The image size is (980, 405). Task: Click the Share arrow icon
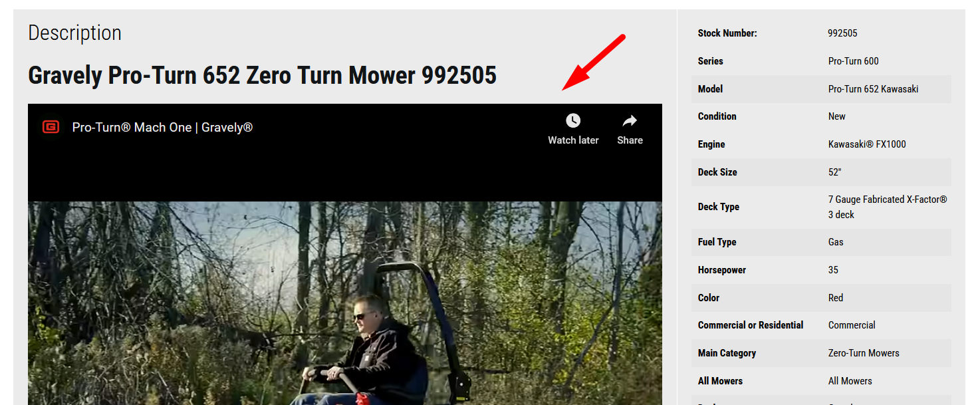point(630,120)
